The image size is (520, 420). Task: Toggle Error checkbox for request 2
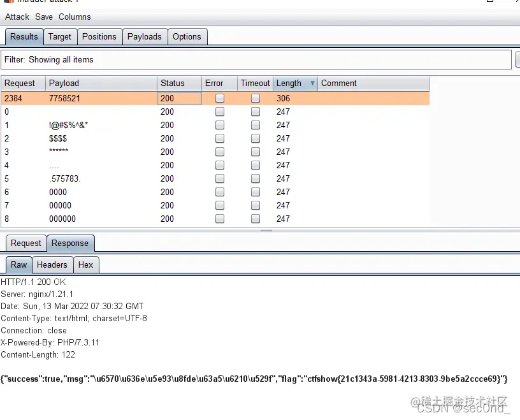click(x=220, y=138)
